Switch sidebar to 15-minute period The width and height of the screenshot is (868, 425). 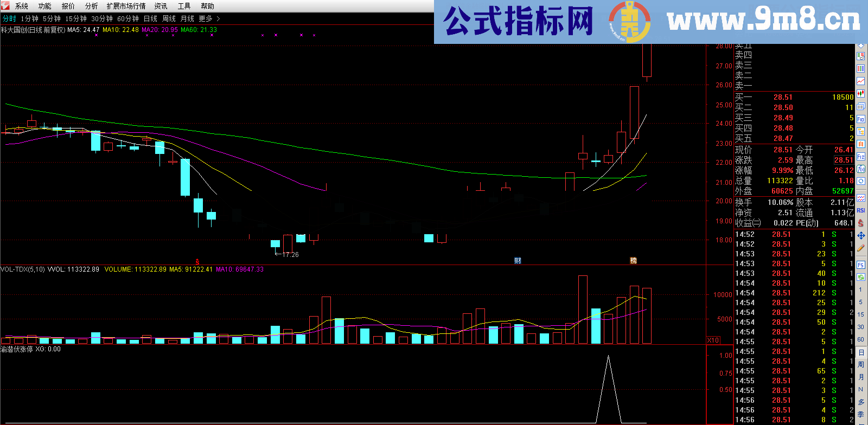click(861, 314)
